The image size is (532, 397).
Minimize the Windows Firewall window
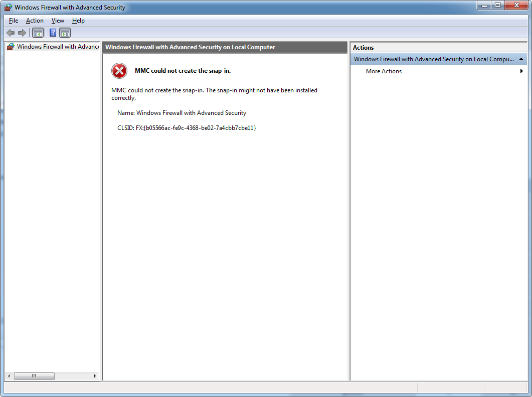(x=484, y=5)
